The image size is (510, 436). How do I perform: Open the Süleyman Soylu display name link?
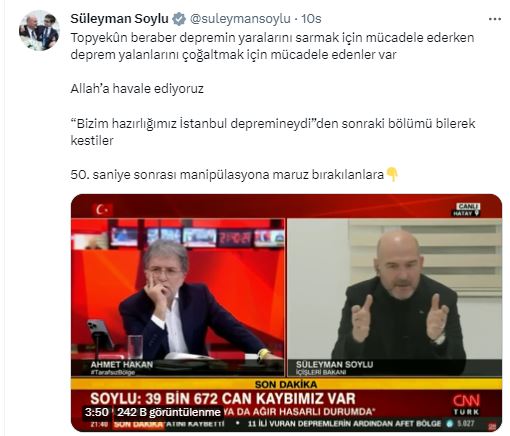click(119, 19)
